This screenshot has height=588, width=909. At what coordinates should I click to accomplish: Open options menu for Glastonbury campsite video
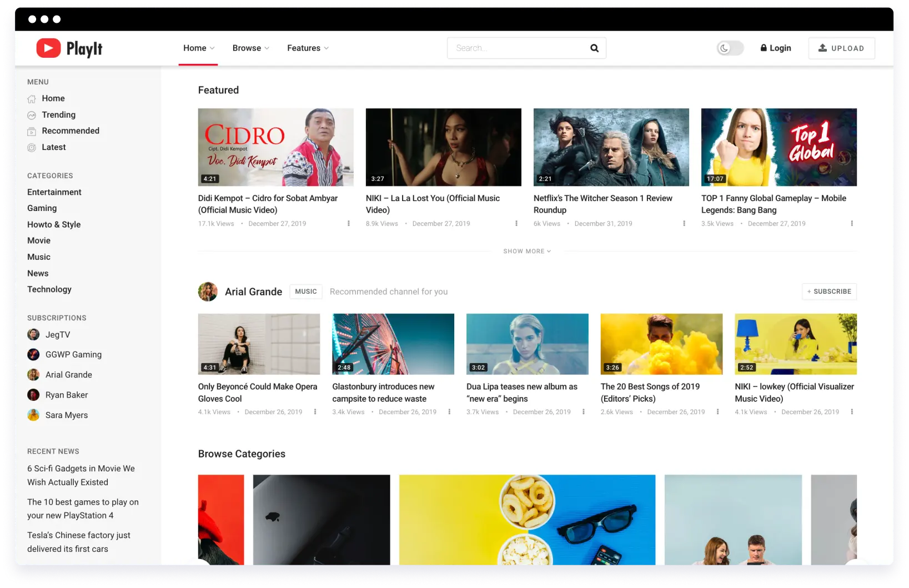449,412
